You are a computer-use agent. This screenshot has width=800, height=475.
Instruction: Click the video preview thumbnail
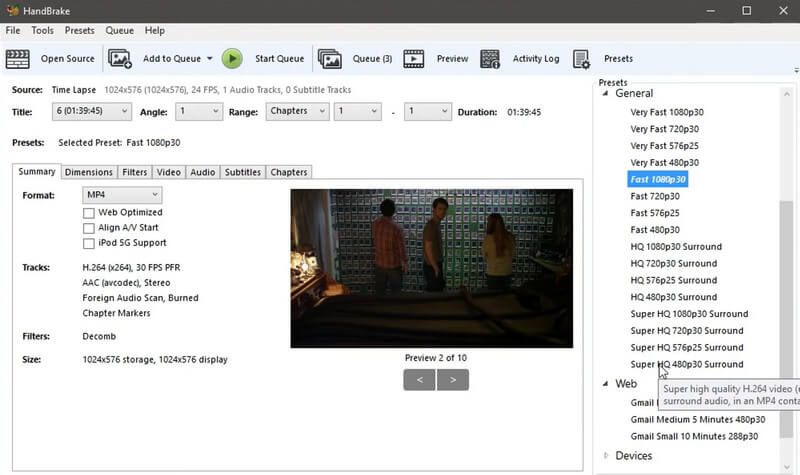point(430,268)
